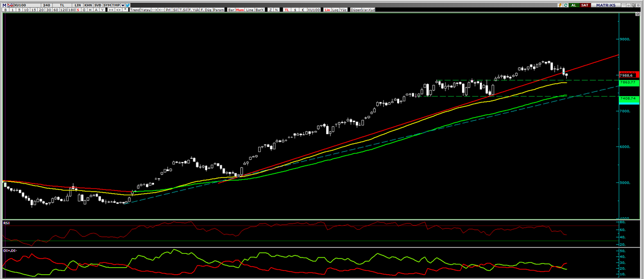Select the 1 minute period

coord(12,10)
